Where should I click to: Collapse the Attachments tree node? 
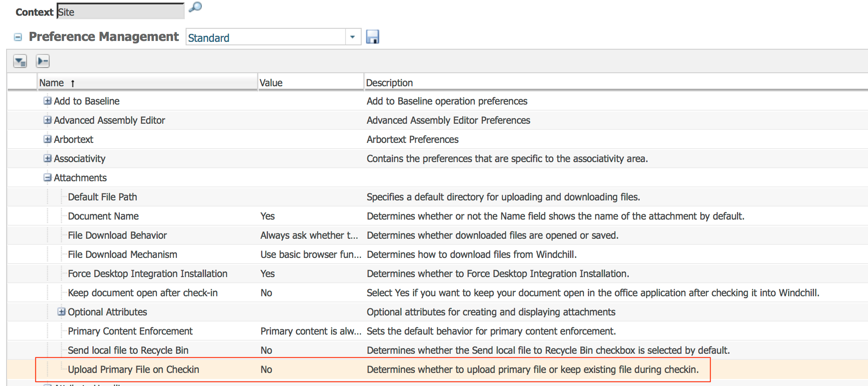(47, 178)
